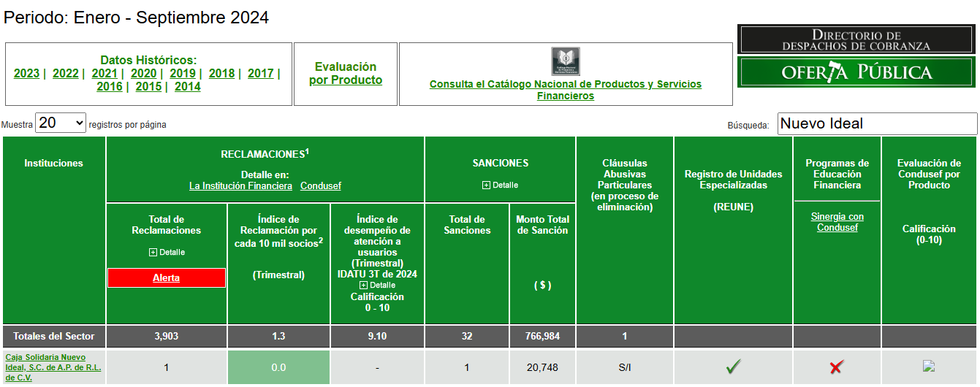
Task: Open La Institución Financiera detail link
Action: [240, 186]
